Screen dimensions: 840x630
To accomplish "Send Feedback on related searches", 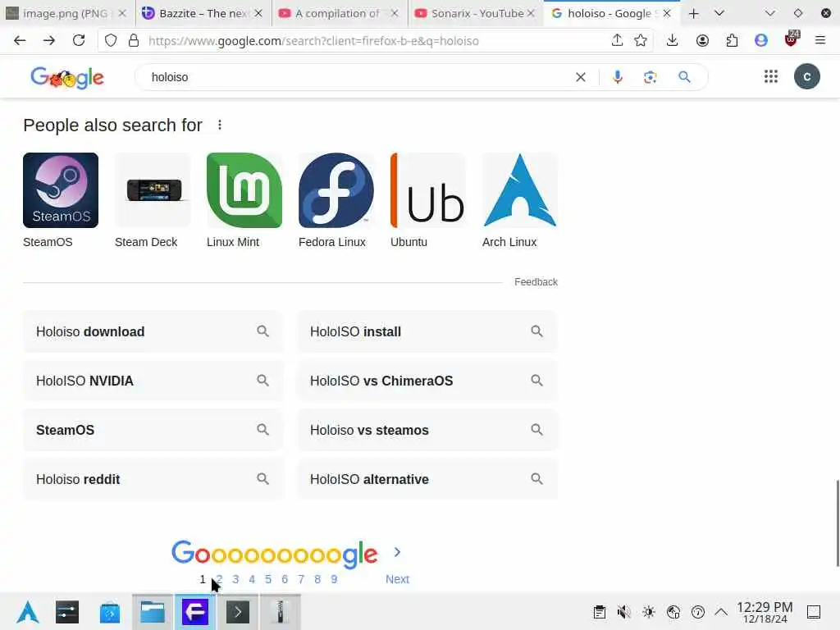I will [x=536, y=282].
